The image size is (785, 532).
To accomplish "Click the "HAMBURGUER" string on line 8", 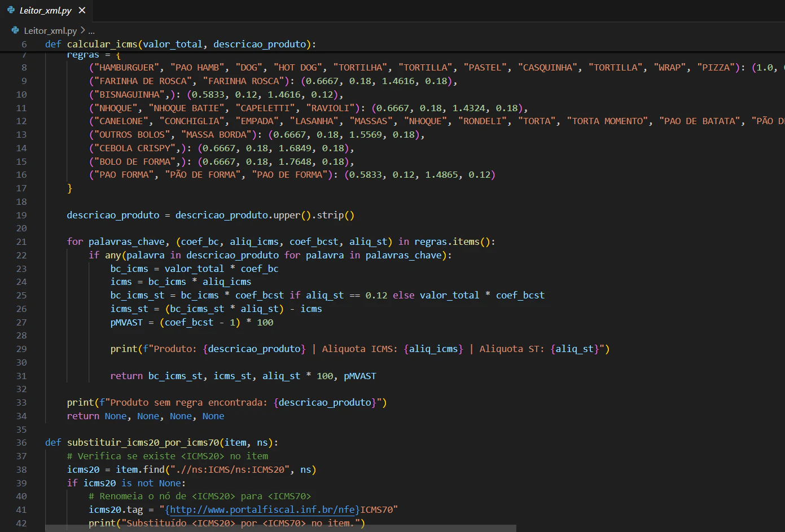I will [127, 67].
